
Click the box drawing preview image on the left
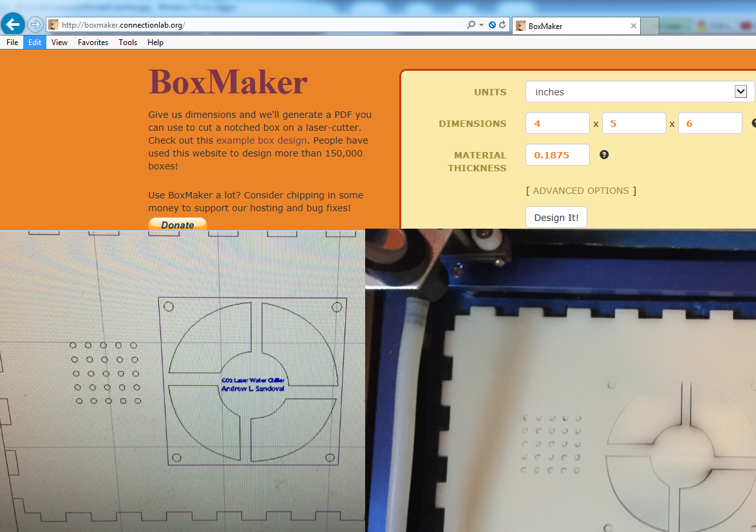tap(182, 381)
